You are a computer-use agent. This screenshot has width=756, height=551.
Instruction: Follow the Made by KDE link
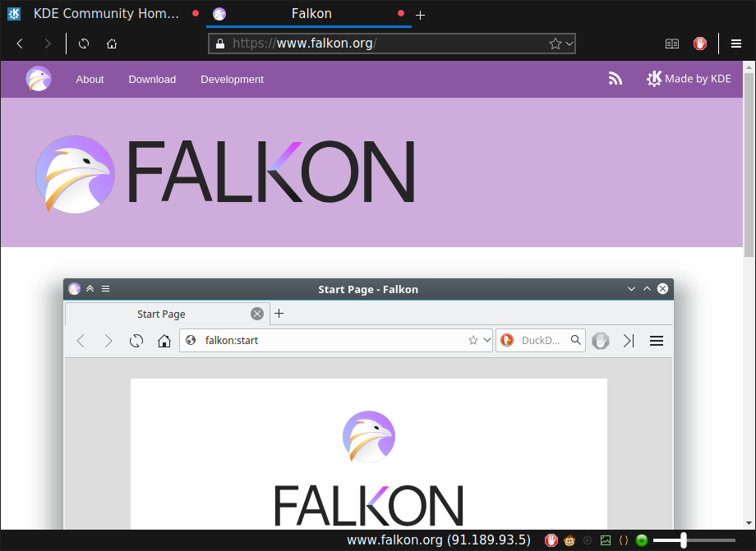(689, 79)
